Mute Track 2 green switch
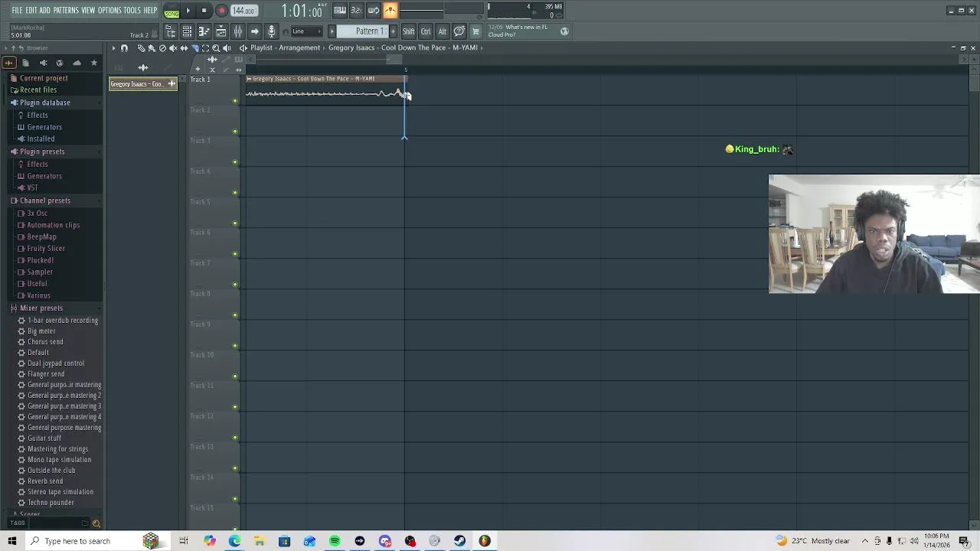Image resolution: width=980 pixels, height=551 pixels. click(235, 132)
